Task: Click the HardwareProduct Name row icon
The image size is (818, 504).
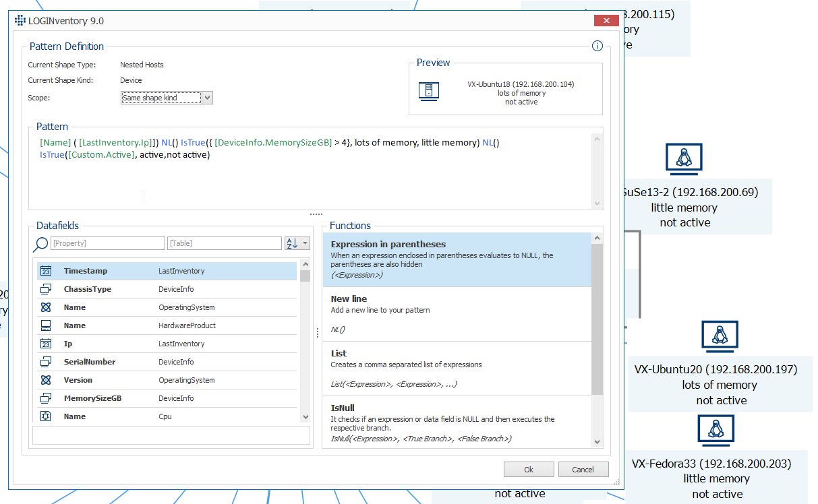Action: [46, 325]
